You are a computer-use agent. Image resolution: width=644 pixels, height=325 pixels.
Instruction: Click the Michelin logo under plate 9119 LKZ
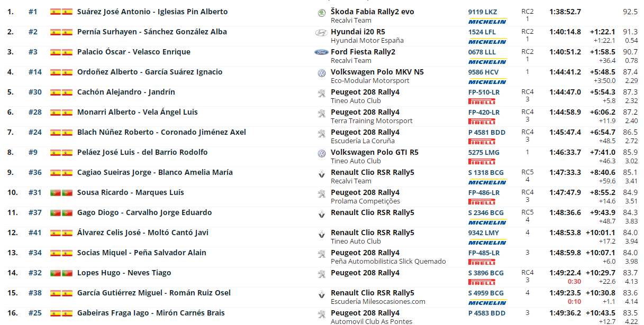pos(487,22)
